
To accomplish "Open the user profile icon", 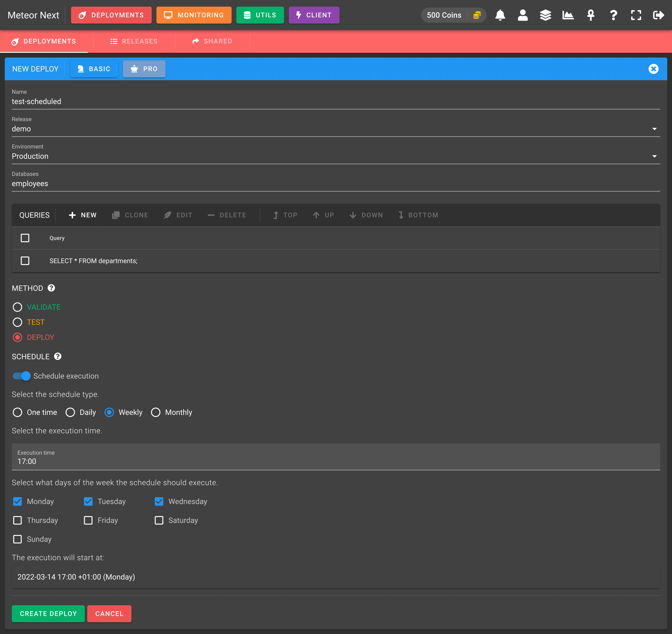I will [523, 15].
